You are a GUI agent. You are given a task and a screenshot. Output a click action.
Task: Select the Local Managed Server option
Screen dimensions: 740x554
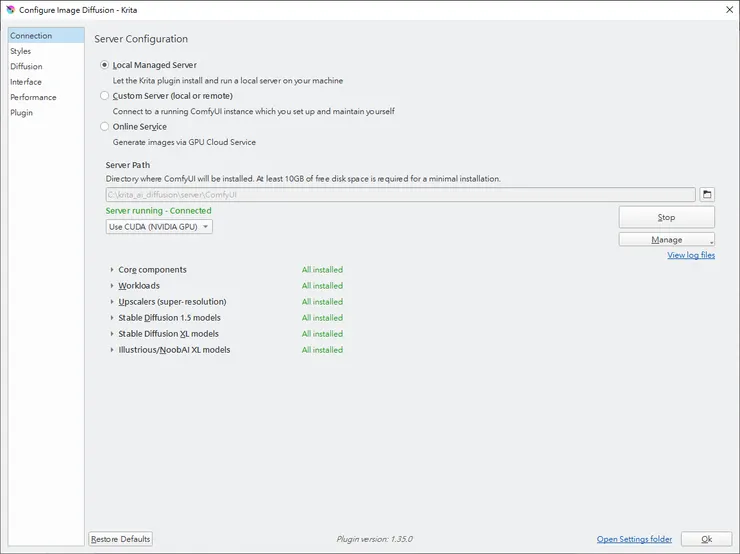coord(105,65)
